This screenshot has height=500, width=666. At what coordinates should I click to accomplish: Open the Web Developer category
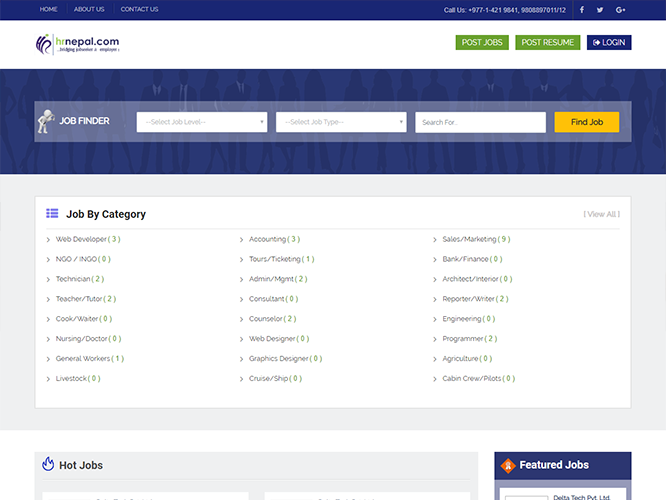[x=88, y=239]
